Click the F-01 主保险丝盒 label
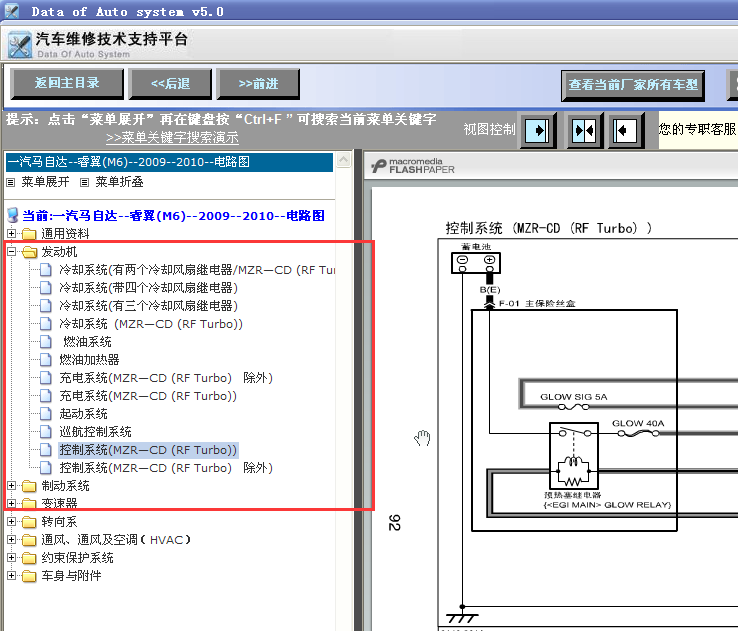 click(x=537, y=304)
